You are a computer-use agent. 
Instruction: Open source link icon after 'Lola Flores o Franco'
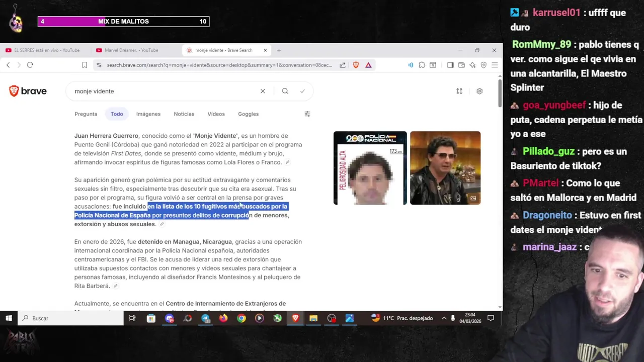tap(287, 162)
